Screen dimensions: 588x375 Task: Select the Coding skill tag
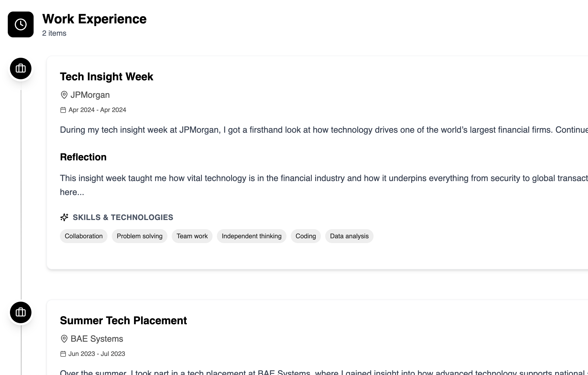click(x=306, y=236)
